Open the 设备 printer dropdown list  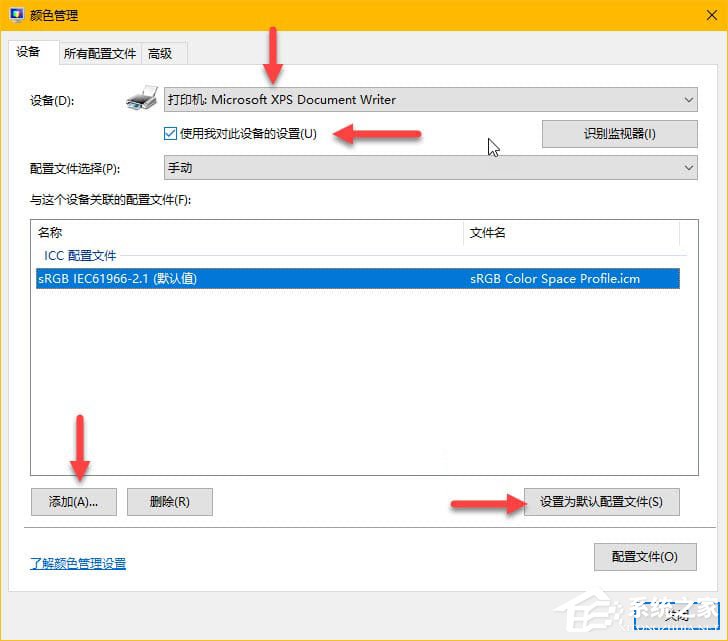tap(430, 99)
